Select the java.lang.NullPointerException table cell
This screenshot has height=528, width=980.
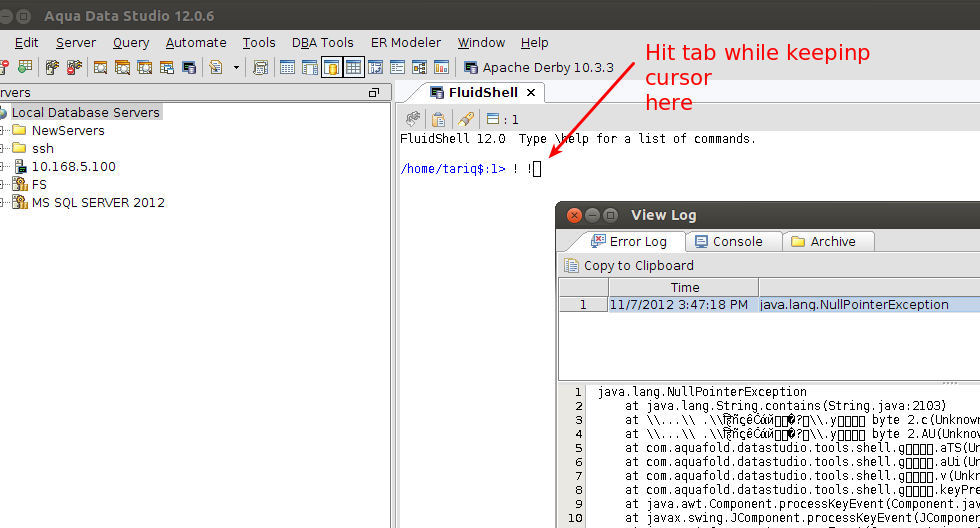coord(869,305)
